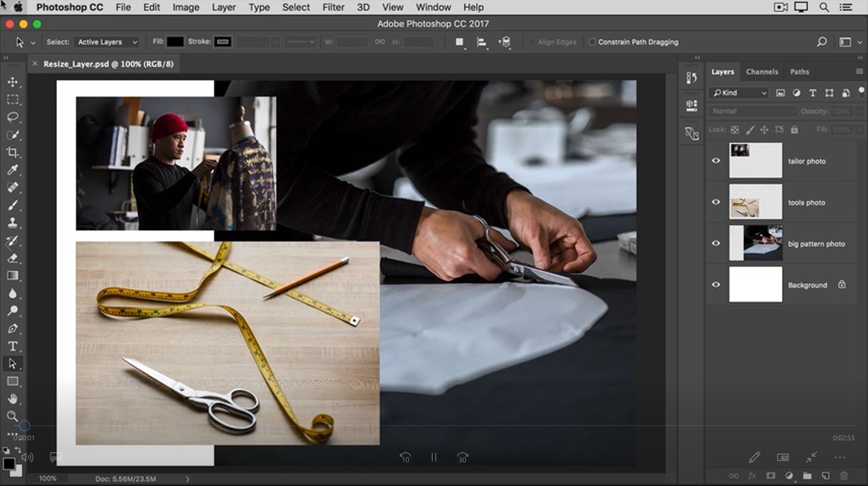Open the layer Fill dropdown arrow
Image resolution: width=868 pixels, height=486 pixels.
[x=859, y=130]
